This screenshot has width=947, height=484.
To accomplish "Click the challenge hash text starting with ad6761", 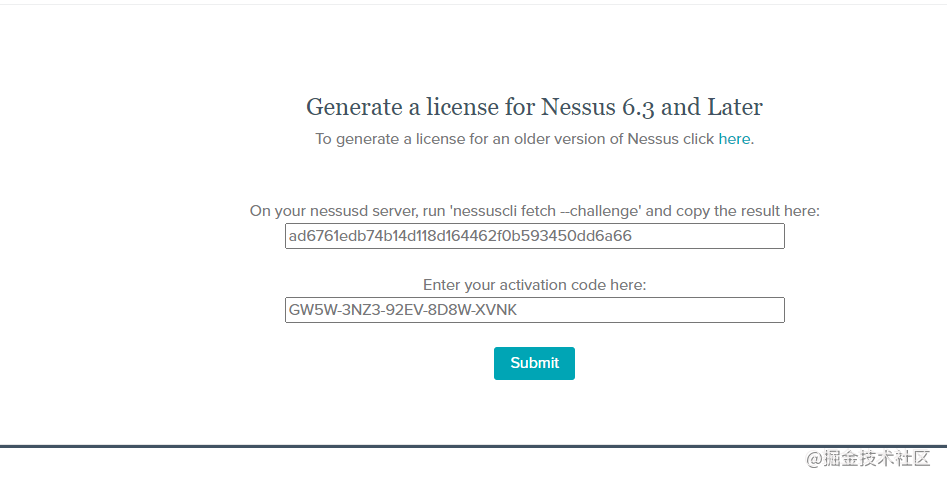I will [460, 236].
